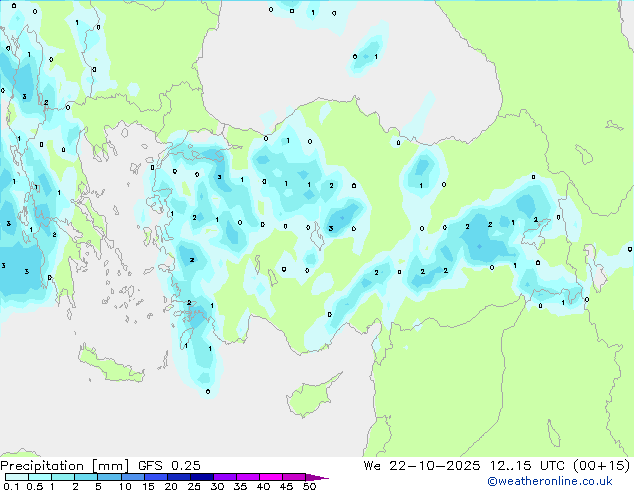
Task: Click the island of Crete on the map
Action: click(111, 364)
